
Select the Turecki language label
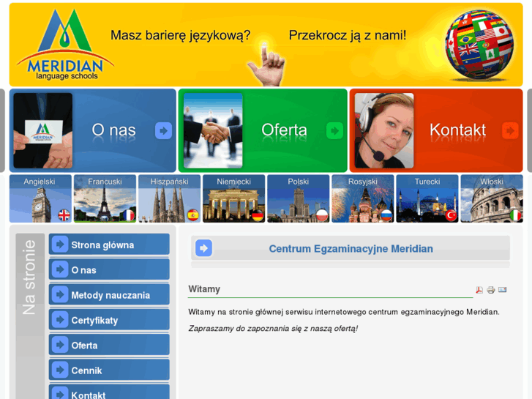click(427, 182)
